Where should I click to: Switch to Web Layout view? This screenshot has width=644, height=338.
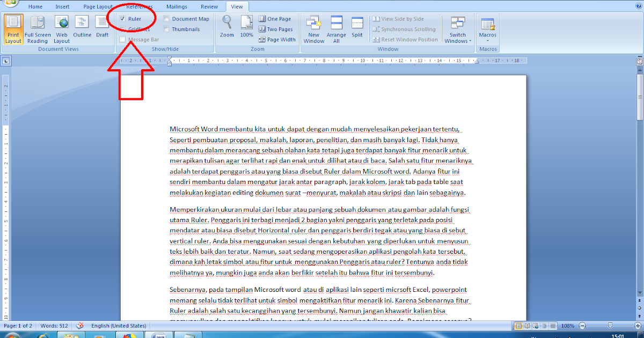click(x=62, y=29)
